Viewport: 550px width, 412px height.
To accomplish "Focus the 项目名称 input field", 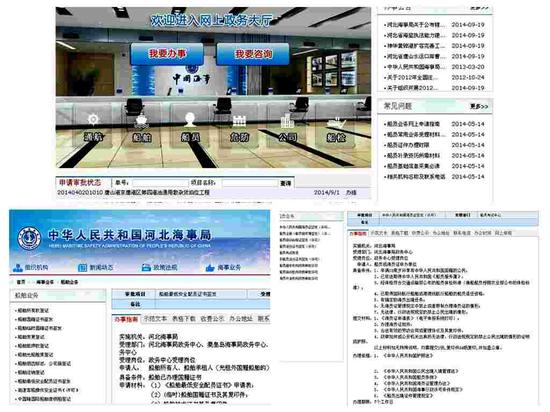I will tap(249, 183).
